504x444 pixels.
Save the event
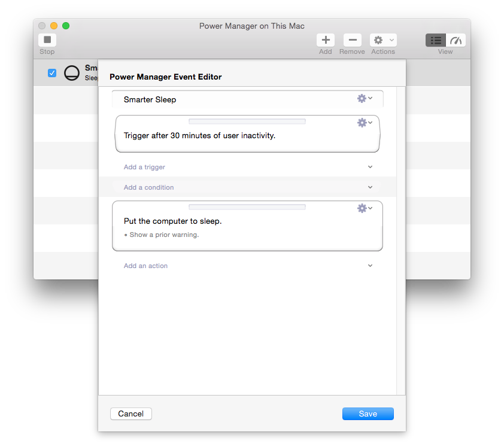coord(368,414)
